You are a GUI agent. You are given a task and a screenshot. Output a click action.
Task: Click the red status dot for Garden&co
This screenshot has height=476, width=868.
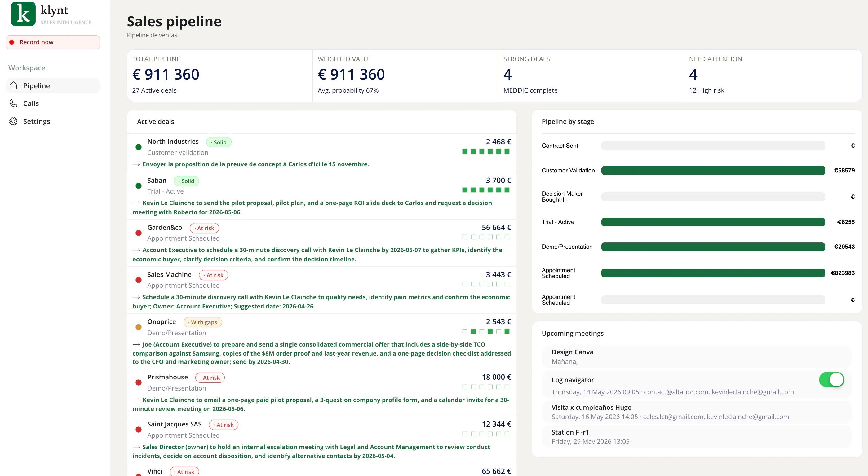(x=139, y=233)
